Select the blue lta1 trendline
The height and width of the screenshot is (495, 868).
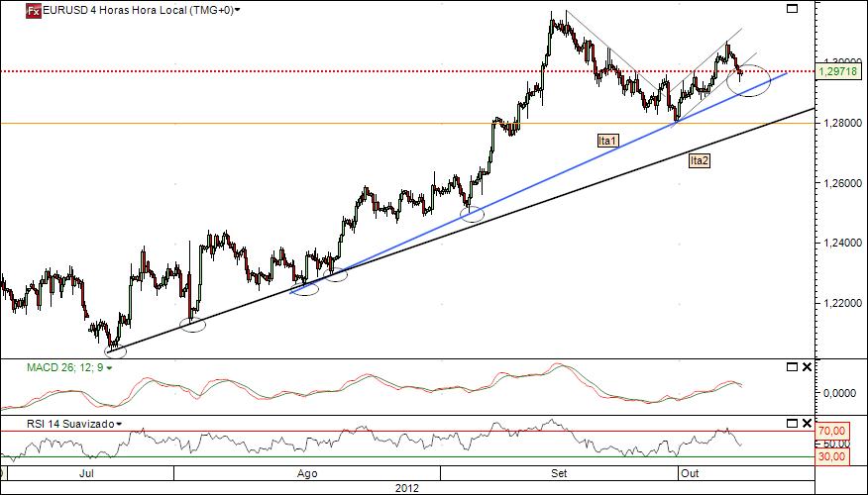click(537, 183)
